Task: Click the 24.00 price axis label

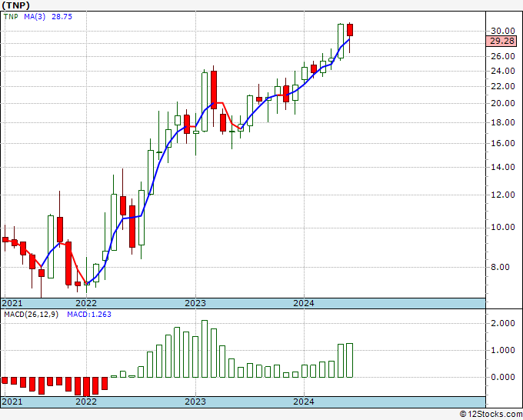Action: [x=503, y=71]
